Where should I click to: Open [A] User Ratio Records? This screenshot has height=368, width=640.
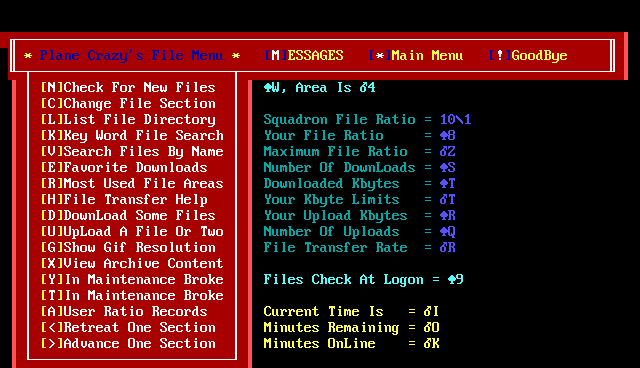coord(124,311)
